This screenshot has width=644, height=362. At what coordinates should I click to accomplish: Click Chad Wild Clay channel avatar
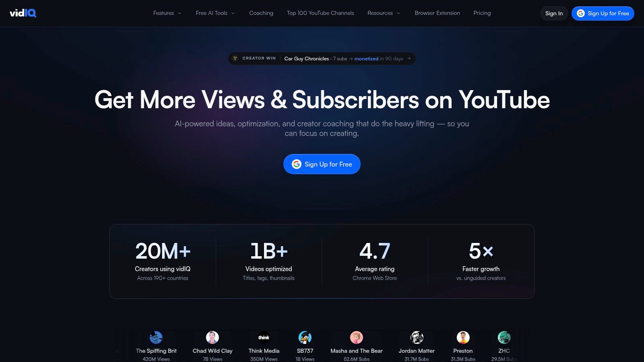[x=213, y=337]
